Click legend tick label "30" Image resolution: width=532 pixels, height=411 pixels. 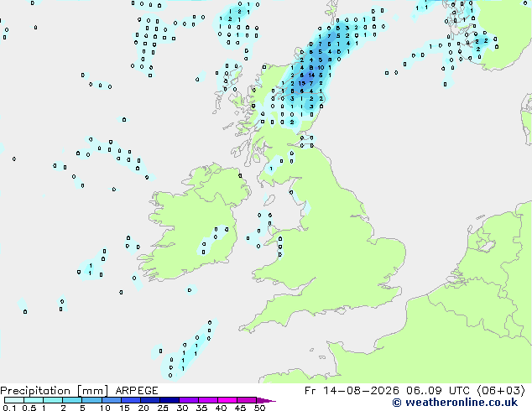point(183,408)
